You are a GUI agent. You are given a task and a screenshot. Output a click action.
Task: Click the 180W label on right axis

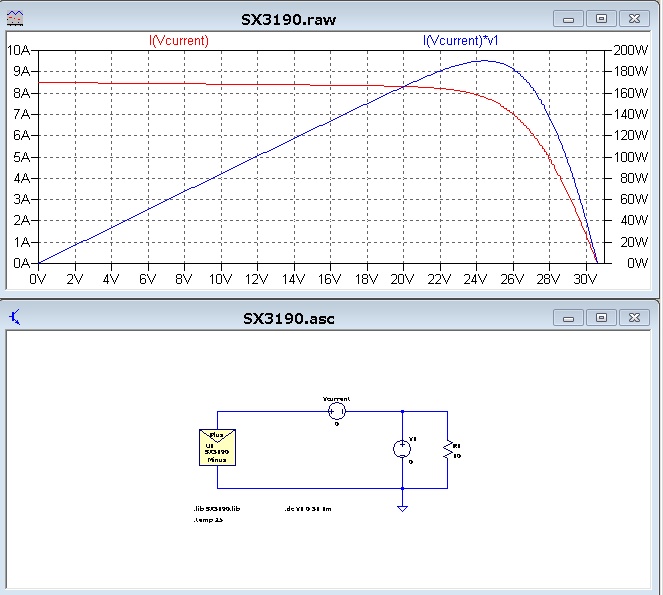click(630, 71)
